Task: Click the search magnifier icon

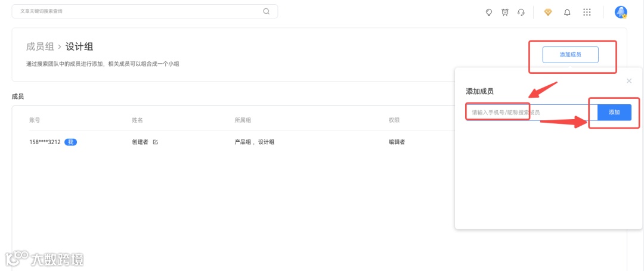Action: [266, 11]
